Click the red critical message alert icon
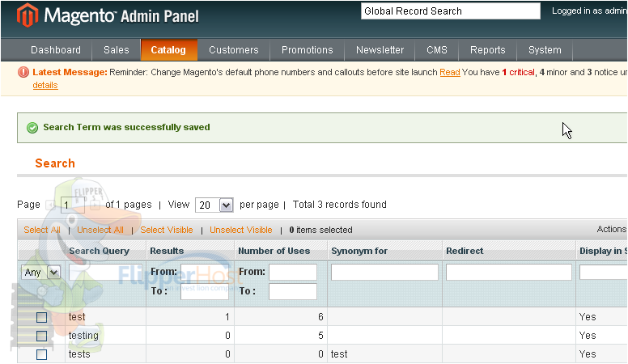 pos(23,72)
